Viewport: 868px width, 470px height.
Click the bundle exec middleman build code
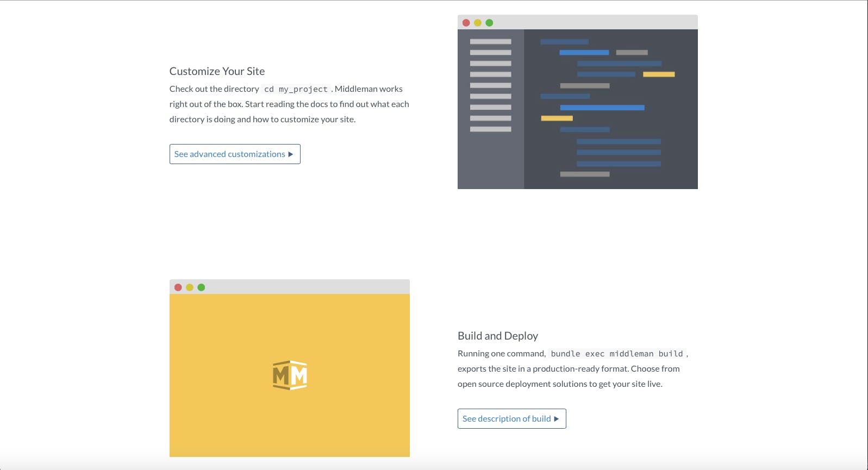[617, 354]
